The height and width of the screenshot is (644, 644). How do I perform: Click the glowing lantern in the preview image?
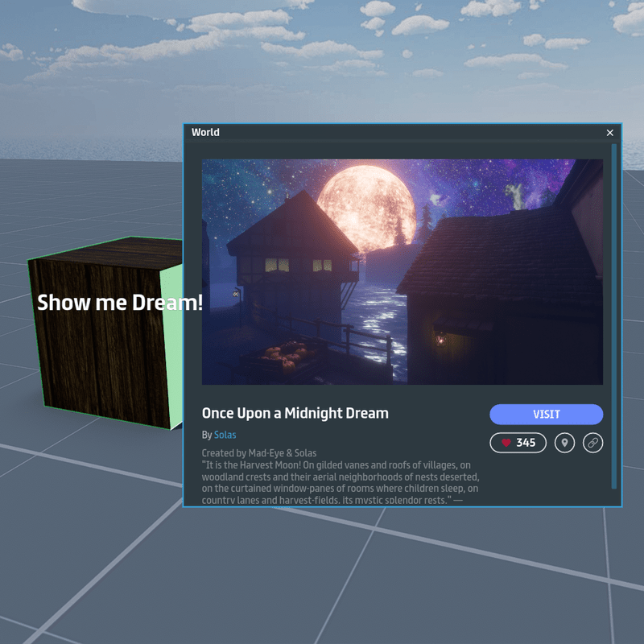point(441,339)
